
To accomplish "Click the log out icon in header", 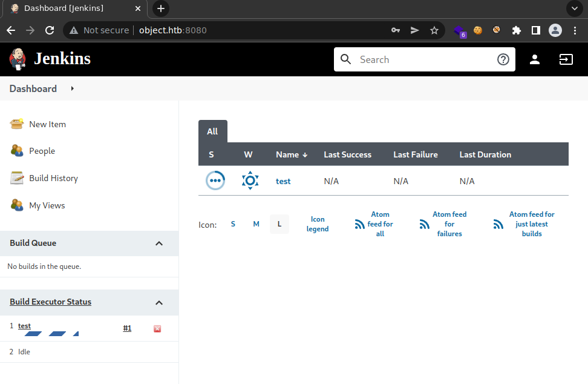I will (566, 59).
